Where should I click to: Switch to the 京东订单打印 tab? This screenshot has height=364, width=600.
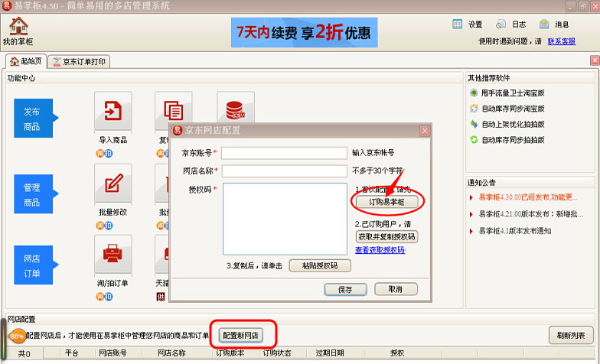pos(80,61)
